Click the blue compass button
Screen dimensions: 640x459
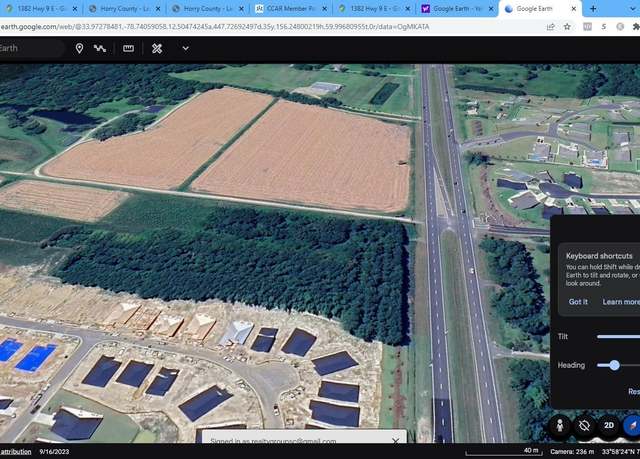pos(632,426)
